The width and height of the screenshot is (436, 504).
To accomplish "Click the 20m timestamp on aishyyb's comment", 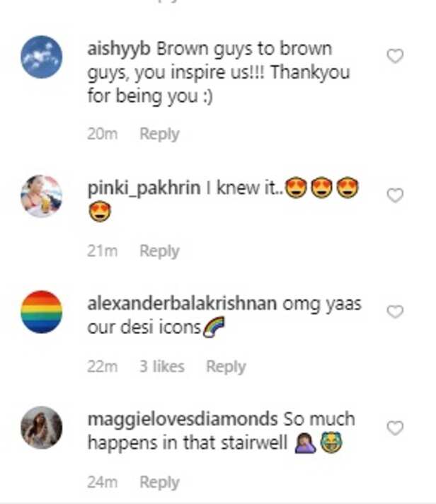I will click(103, 134).
